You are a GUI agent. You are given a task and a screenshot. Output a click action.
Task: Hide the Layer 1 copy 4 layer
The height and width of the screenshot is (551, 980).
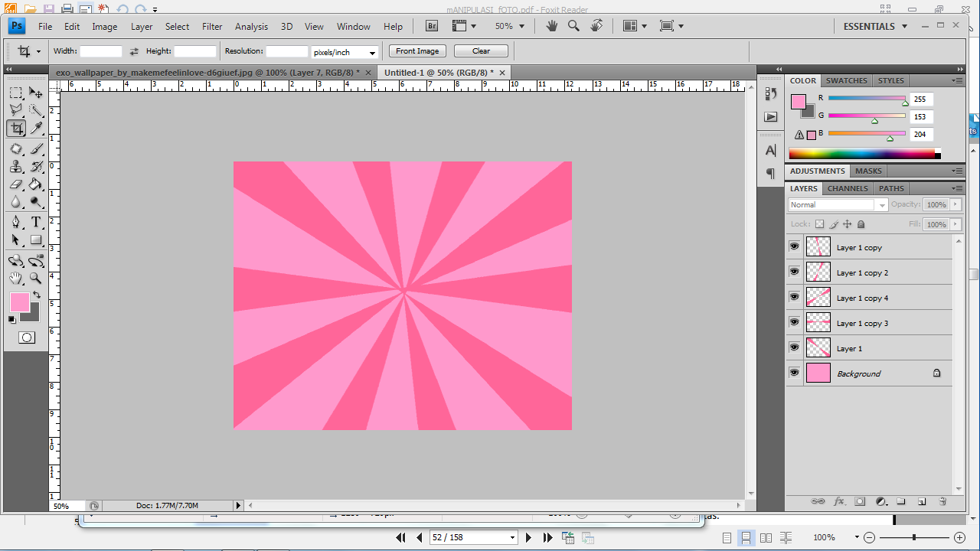[x=794, y=297]
